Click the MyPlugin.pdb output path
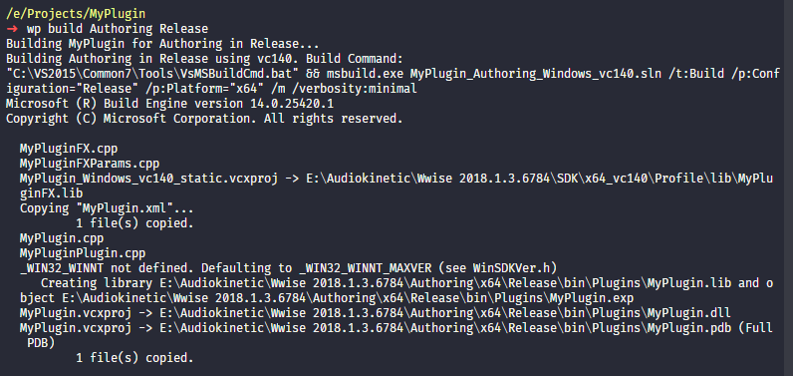Image resolution: width=793 pixels, height=376 pixels. coord(445,328)
